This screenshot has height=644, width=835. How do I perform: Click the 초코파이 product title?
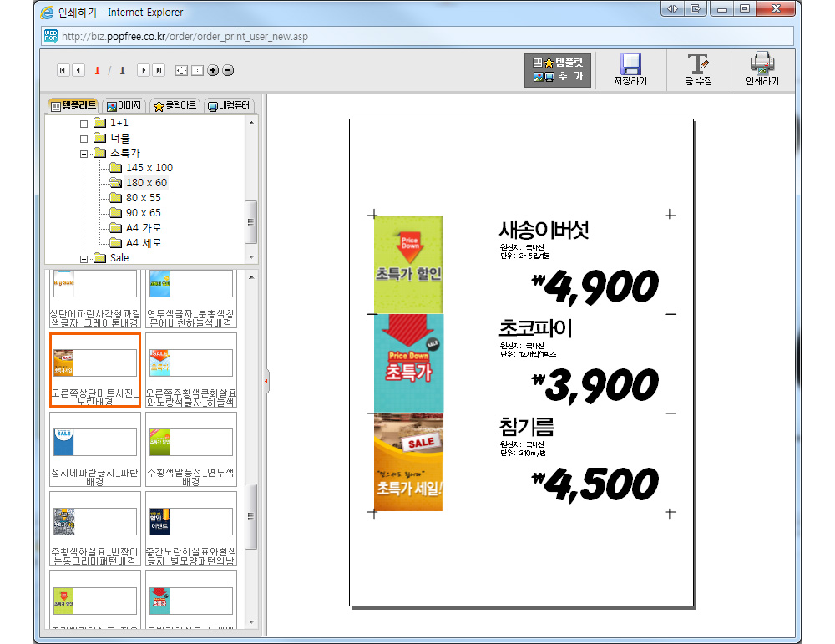point(536,328)
